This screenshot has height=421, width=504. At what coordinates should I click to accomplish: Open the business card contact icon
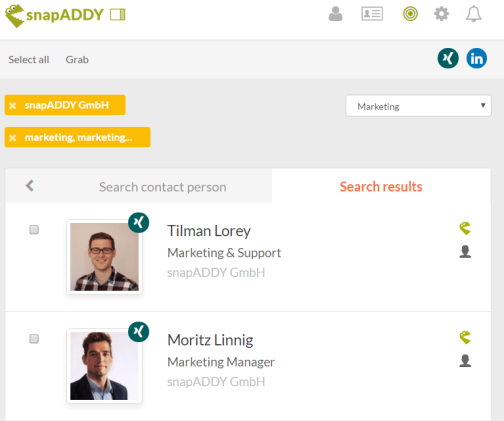tap(372, 14)
